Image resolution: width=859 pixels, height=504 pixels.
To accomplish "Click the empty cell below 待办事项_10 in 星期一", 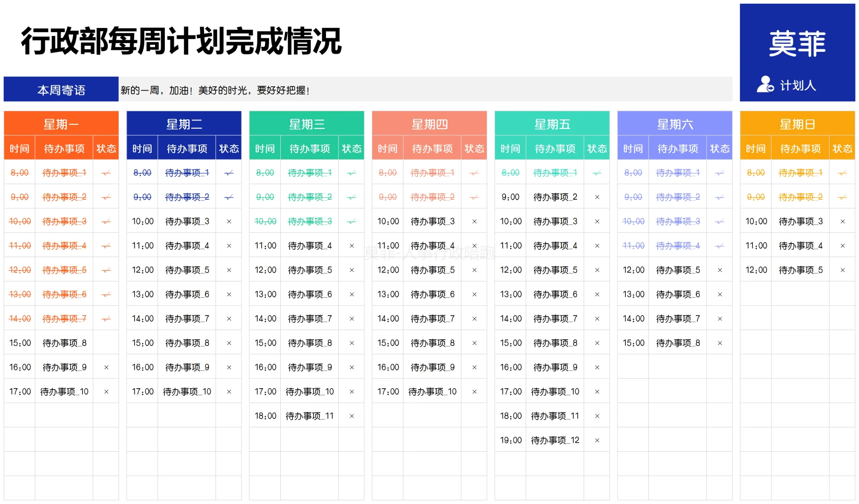I will (x=64, y=415).
